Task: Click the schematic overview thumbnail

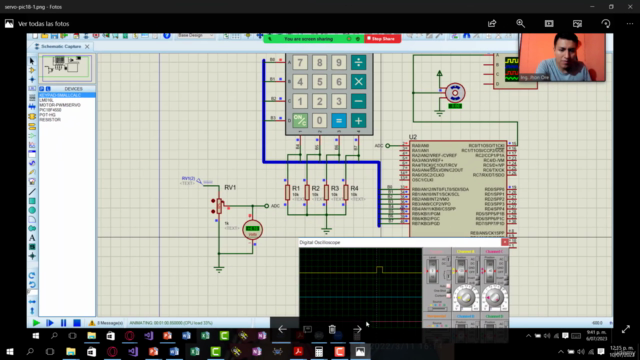Action: pyautogui.click(x=67, y=68)
